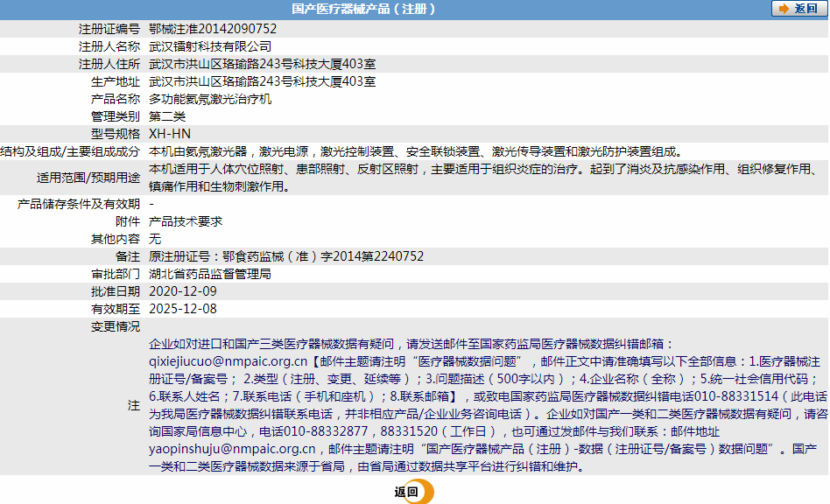Click the 管理类别 field label
The height and width of the screenshot is (504, 830).
click(x=116, y=116)
